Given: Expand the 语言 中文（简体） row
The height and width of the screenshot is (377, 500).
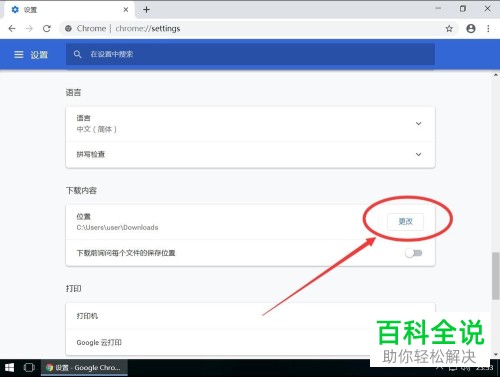Looking at the screenshot, I should 250,124.
